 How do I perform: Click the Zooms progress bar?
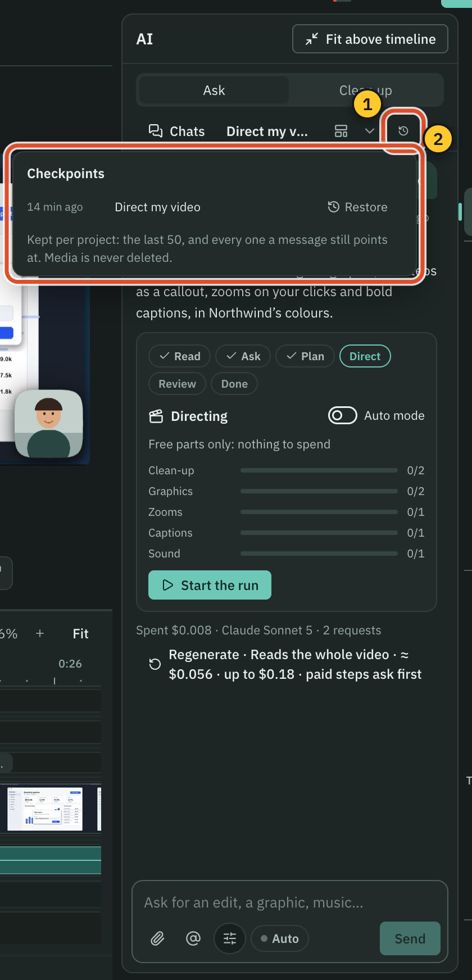coord(319,512)
